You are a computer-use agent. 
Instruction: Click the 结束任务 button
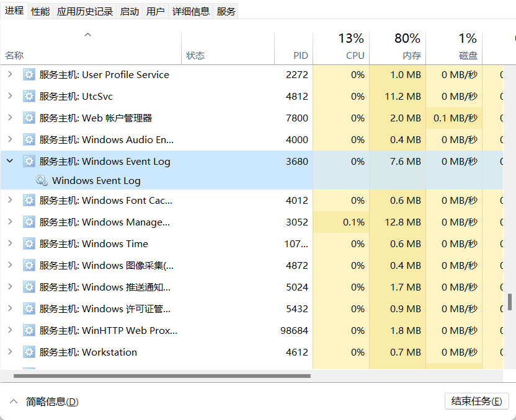click(x=476, y=401)
